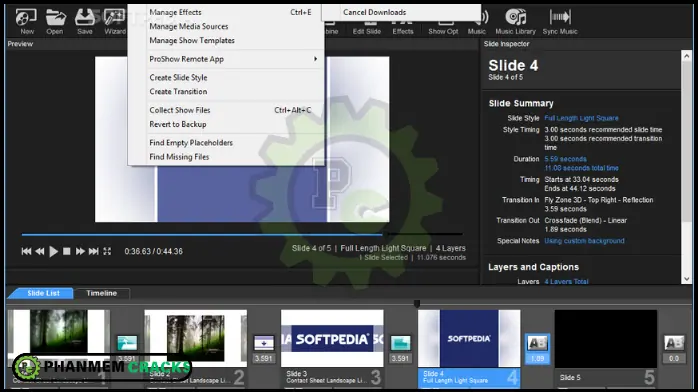The image size is (698, 392).
Task: Click the 0.0 transition time after Slide 5
Action: pos(674,359)
